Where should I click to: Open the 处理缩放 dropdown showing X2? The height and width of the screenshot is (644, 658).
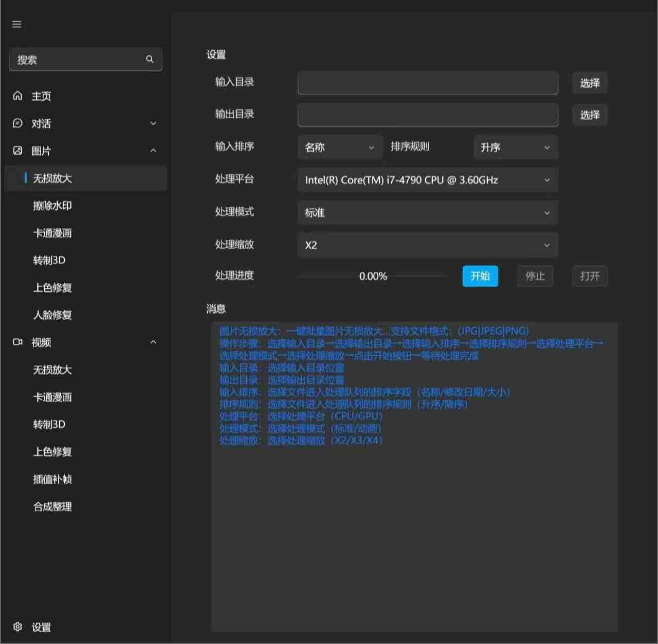click(x=427, y=245)
